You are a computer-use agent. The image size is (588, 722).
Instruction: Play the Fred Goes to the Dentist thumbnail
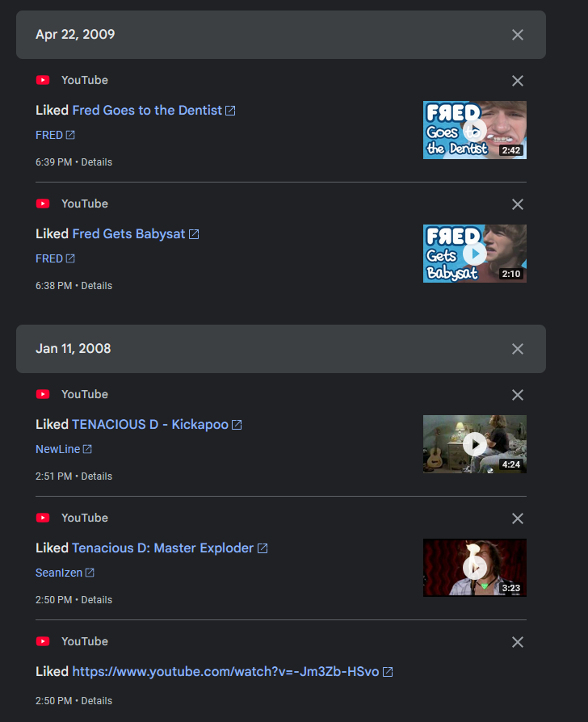click(475, 130)
